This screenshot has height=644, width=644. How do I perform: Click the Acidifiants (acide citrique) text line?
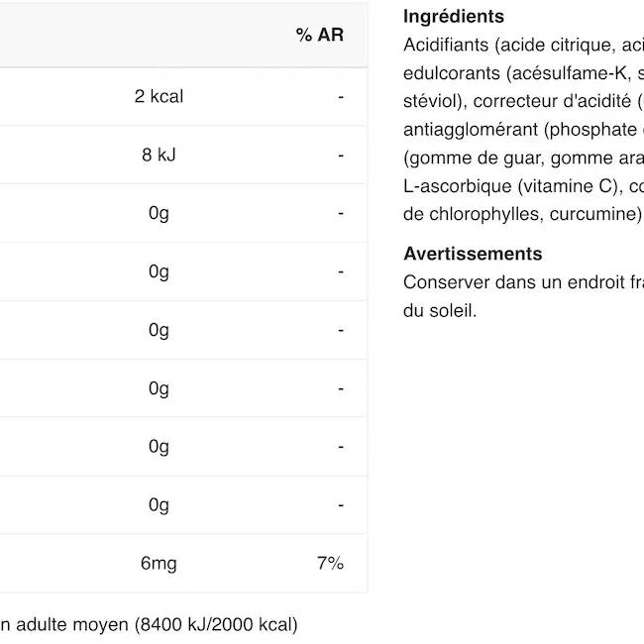pos(523,45)
